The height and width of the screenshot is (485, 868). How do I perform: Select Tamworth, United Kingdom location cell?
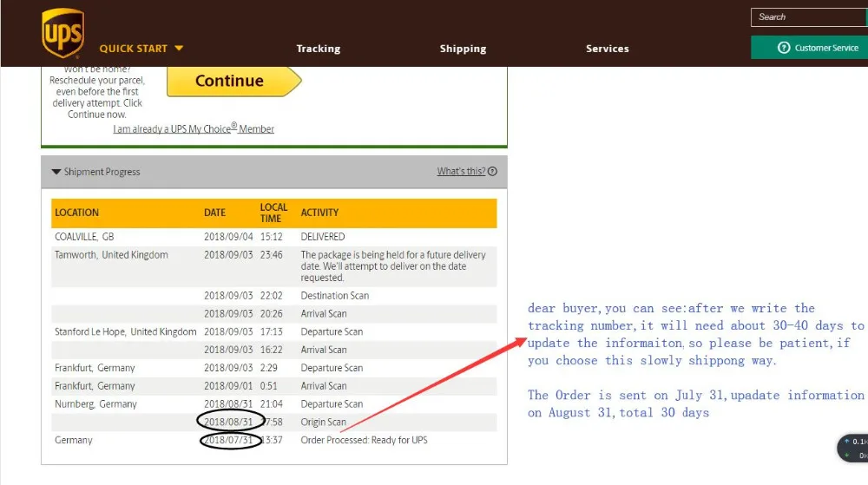coord(111,255)
